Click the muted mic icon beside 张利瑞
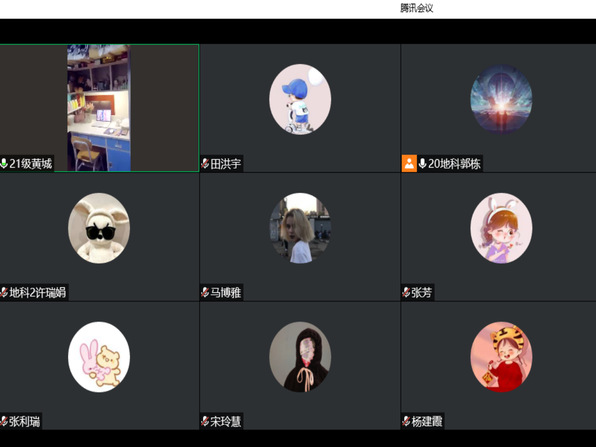The height and width of the screenshot is (447, 596). 4,421
